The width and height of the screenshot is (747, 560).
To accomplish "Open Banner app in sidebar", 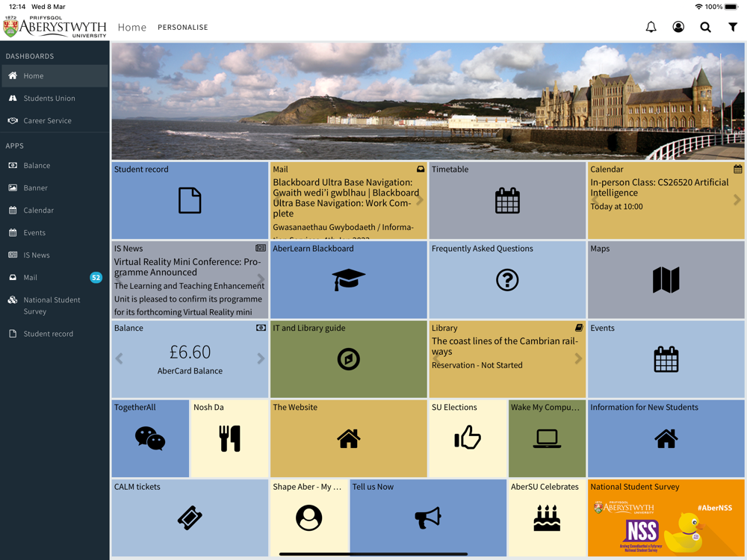I will 55,187.
